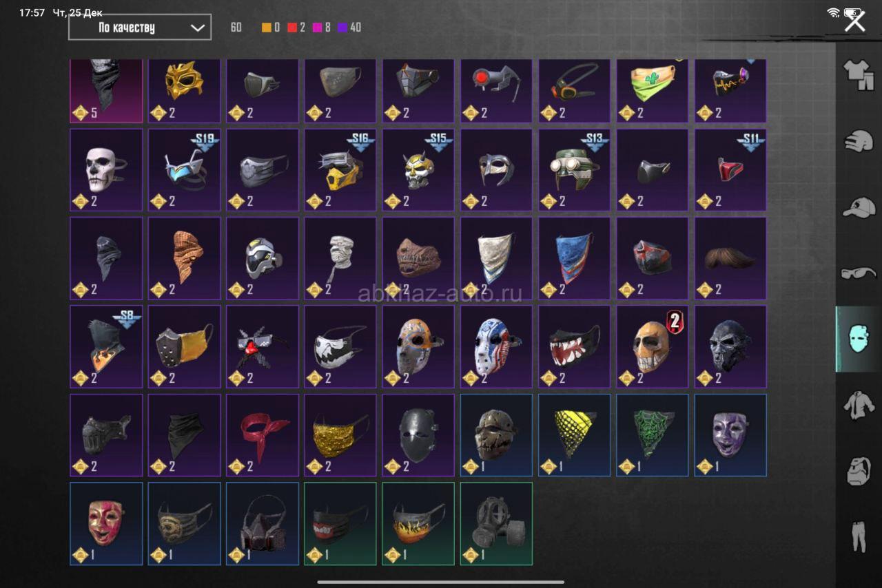The image size is (882, 588).
Task: Choose the white skull mask item
Action: pyautogui.click(x=106, y=170)
